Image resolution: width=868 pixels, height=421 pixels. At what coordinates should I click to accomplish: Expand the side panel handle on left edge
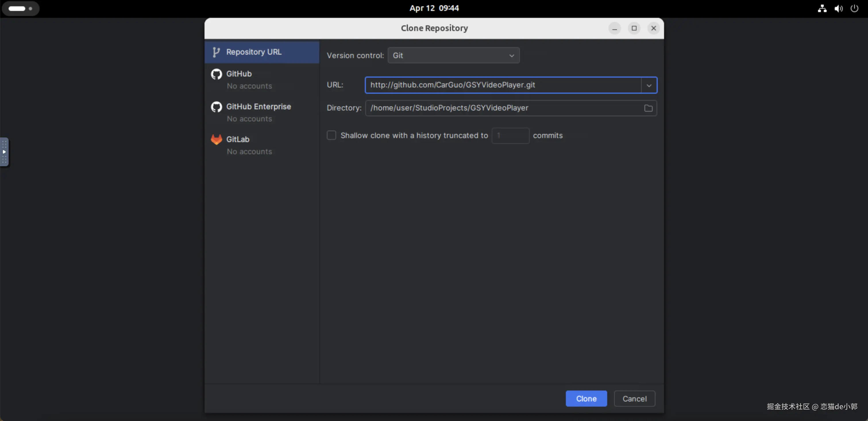pos(4,152)
